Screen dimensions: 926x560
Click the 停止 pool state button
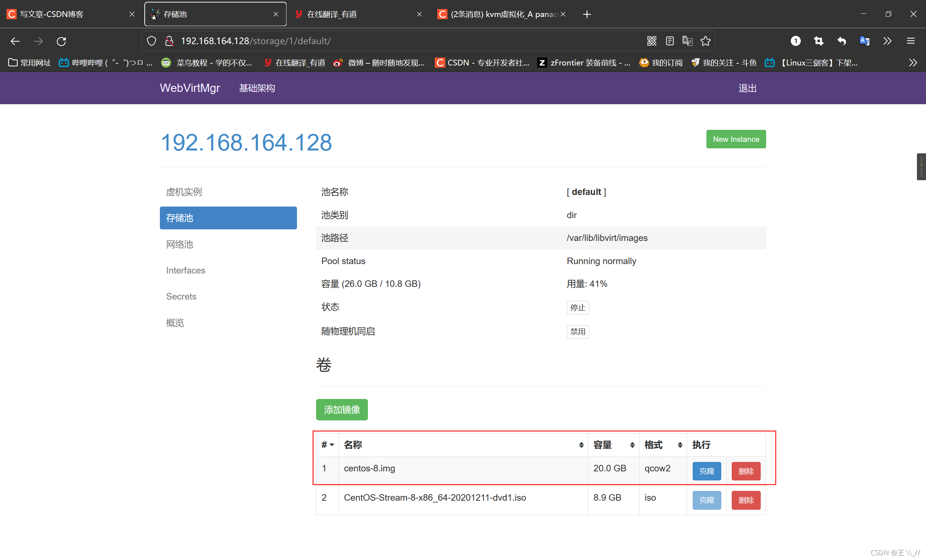click(x=578, y=307)
